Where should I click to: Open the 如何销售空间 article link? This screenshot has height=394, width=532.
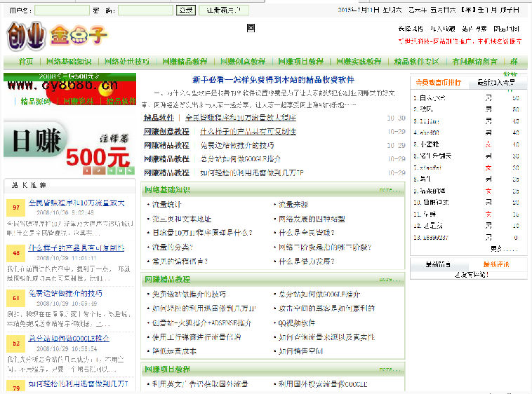coord(300,351)
